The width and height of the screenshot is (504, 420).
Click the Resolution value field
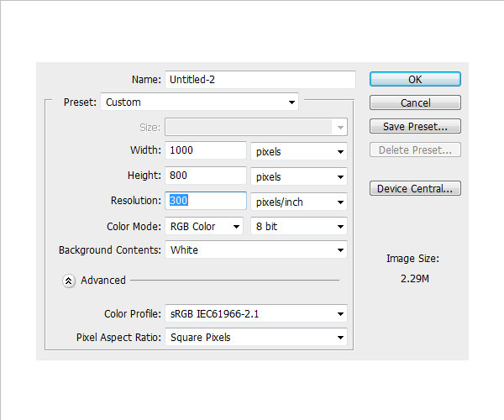tap(206, 201)
